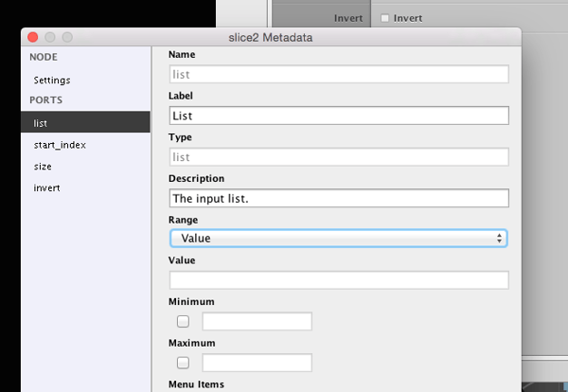Enable the Minimum checkbox
The image size is (568, 392).
tap(183, 321)
